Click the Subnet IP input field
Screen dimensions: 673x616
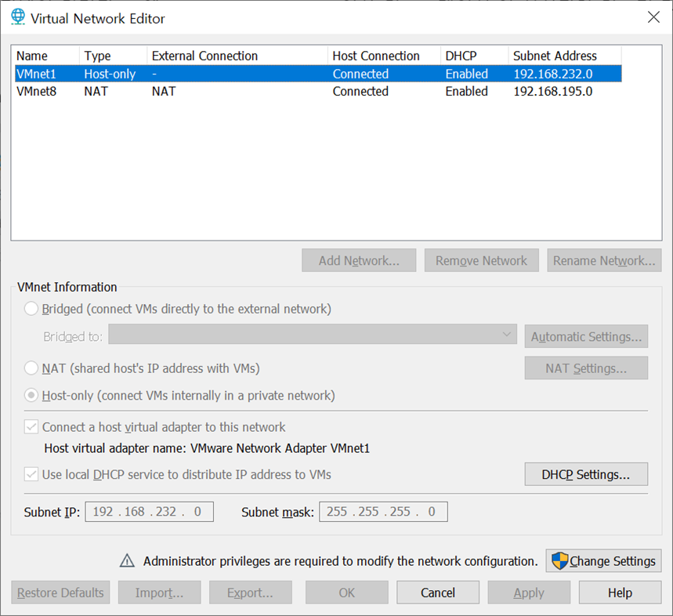coord(150,512)
